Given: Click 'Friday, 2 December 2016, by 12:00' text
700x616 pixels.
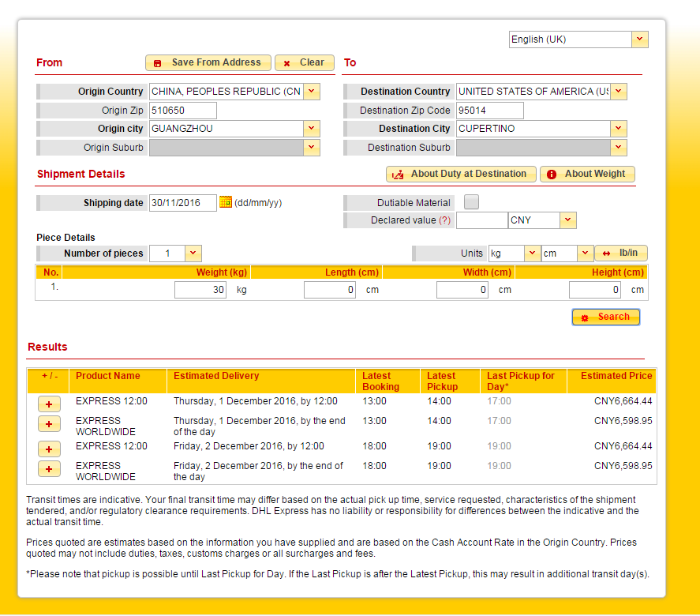Looking at the screenshot, I should point(249,445).
